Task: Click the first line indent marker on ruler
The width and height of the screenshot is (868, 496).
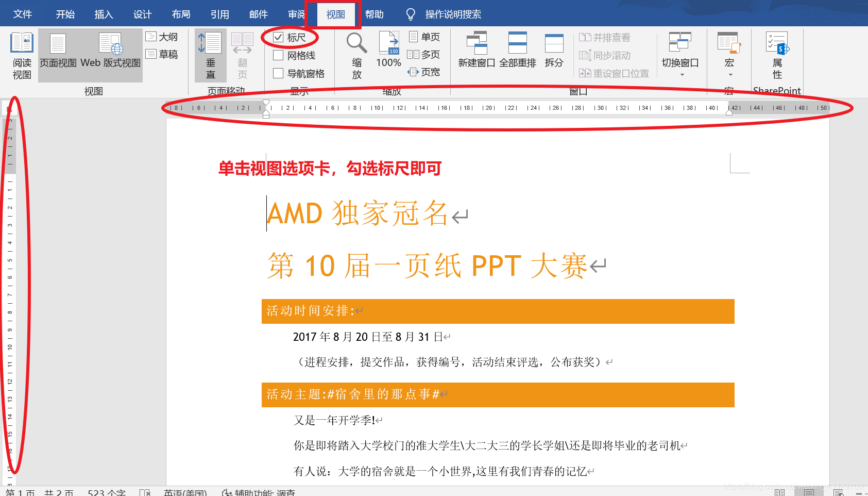Action: [x=266, y=103]
